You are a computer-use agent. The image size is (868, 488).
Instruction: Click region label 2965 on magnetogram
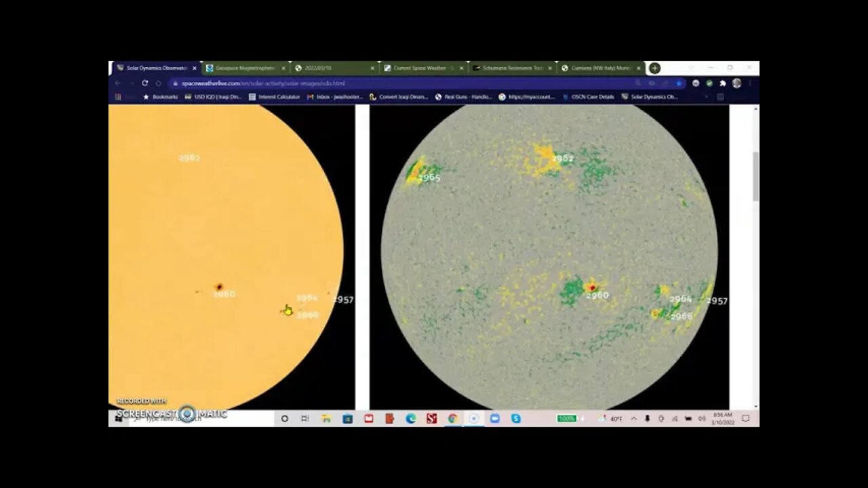(429, 178)
